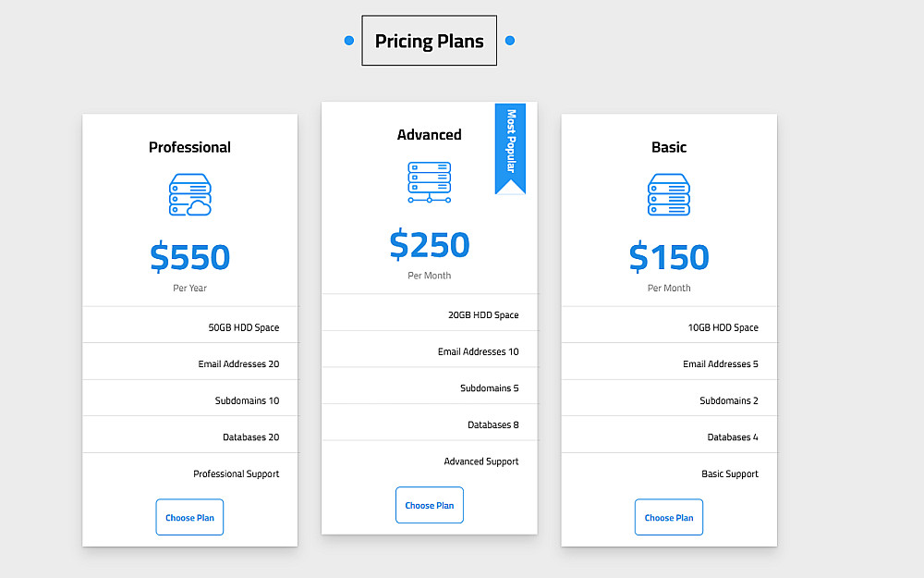Click the server stack icon in Basic plan

(x=669, y=195)
